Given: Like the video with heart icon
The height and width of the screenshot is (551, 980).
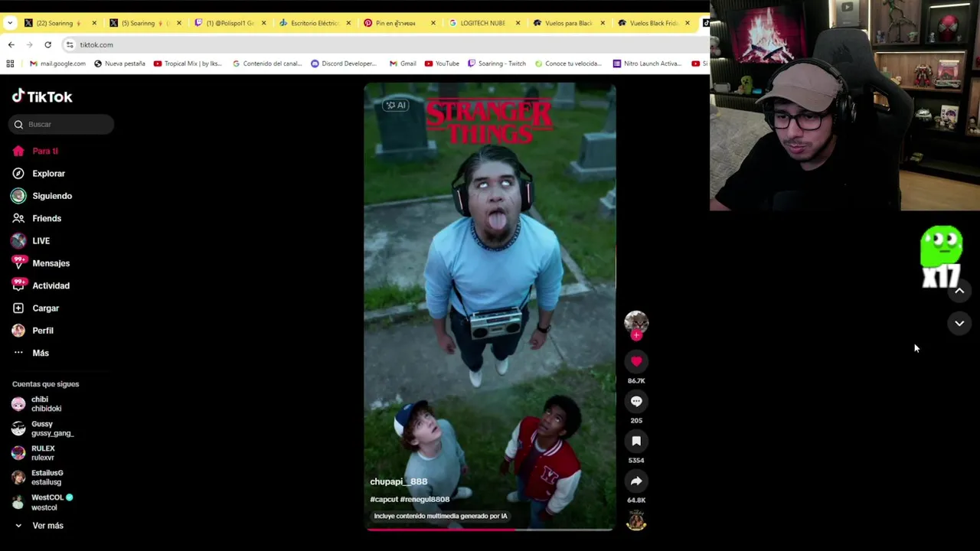Looking at the screenshot, I should tap(636, 361).
